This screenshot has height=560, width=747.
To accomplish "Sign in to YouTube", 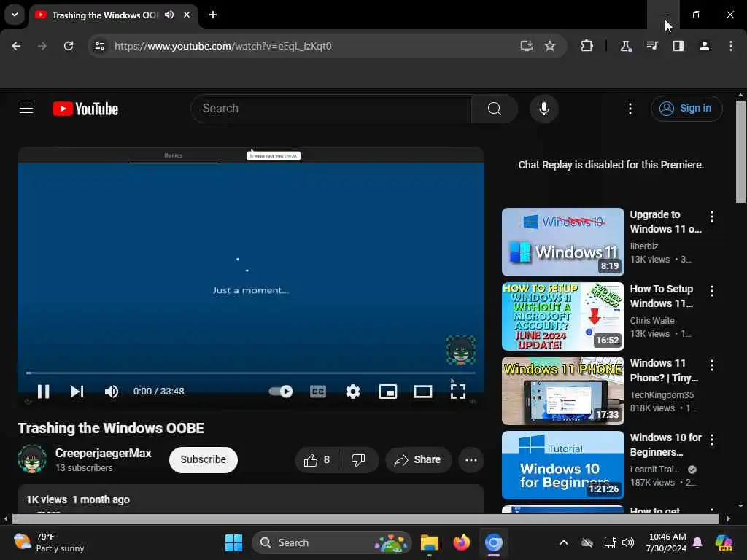I will tap(686, 109).
